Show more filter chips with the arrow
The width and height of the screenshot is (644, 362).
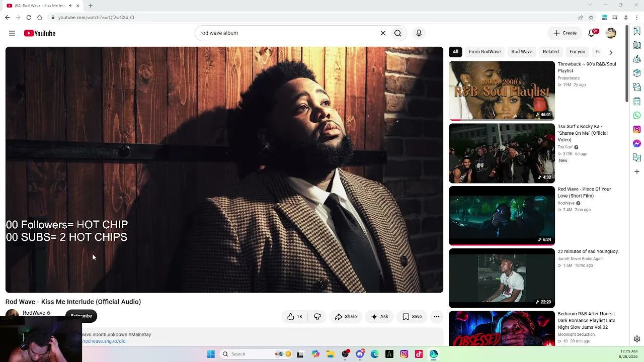pos(611,52)
